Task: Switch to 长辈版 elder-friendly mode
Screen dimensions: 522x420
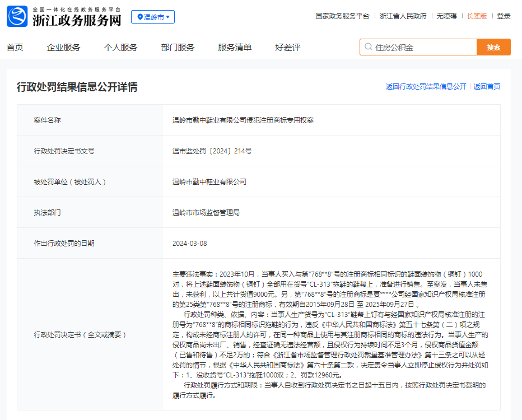Action: click(477, 16)
